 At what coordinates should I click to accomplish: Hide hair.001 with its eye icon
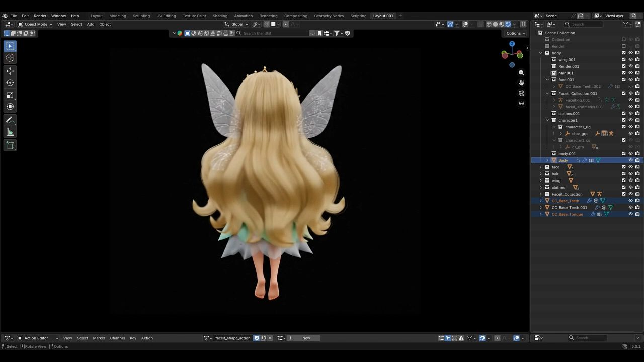coord(630,73)
